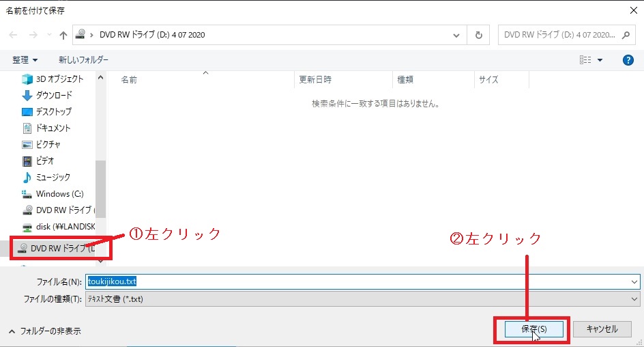Open the view options dropdown arrow

600,60
